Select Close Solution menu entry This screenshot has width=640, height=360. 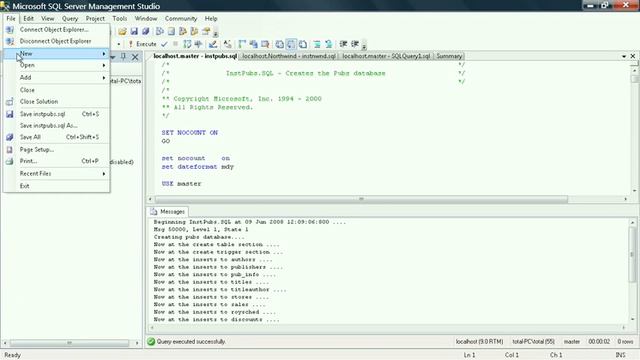point(57,102)
